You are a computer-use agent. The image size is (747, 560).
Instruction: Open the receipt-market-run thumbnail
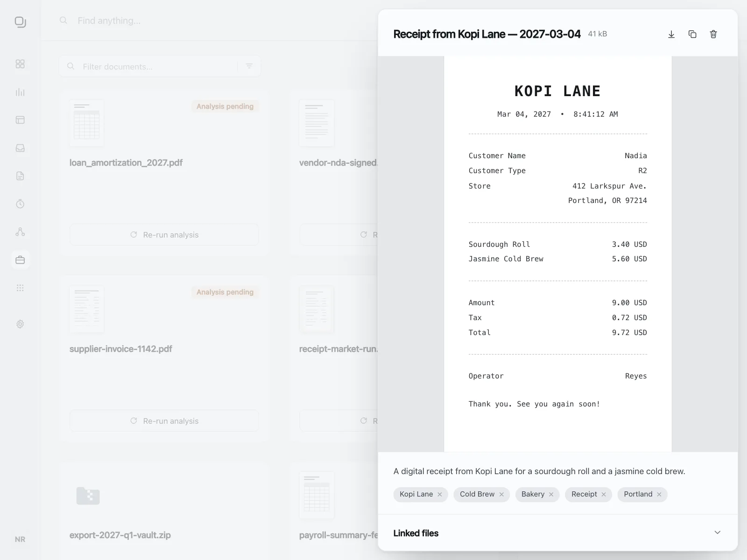tap(317, 309)
